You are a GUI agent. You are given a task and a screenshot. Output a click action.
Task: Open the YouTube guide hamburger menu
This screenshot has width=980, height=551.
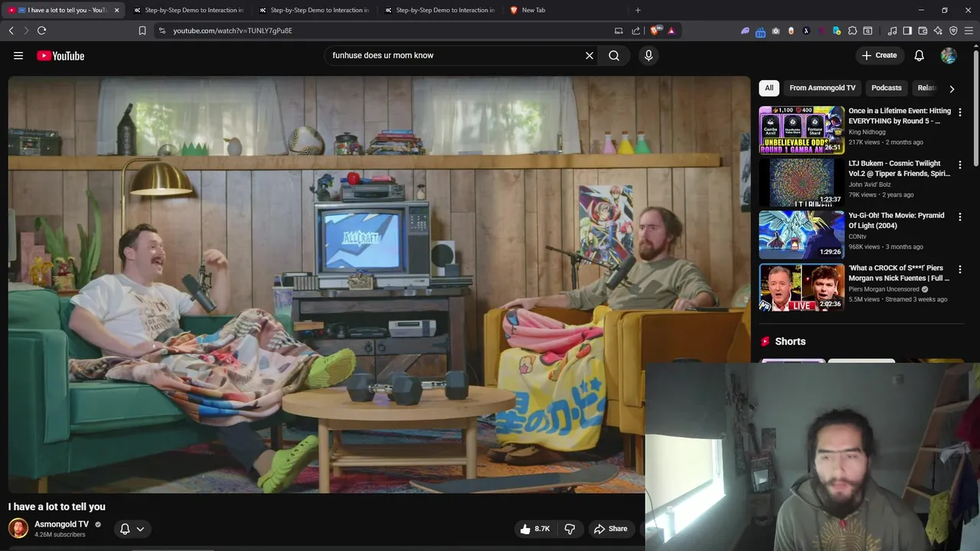coord(18,56)
